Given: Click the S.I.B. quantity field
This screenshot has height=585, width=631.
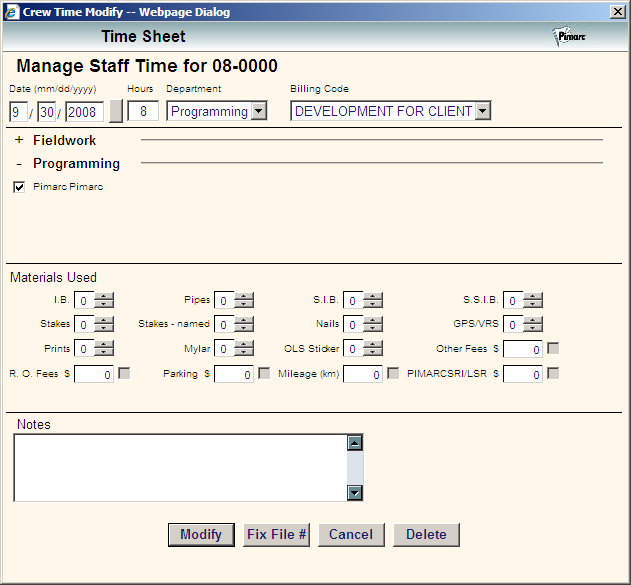Looking at the screenshot, I should (x=353, y=300).
